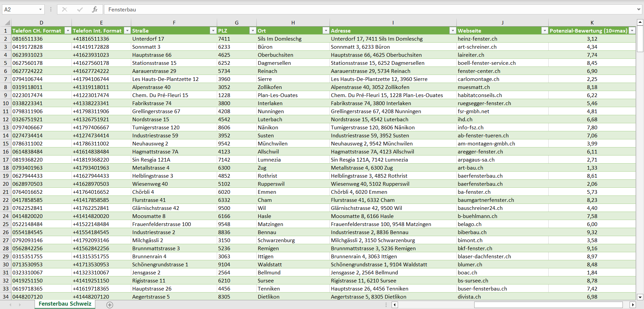Open filter dropdown for Telefon Int. Format
644x309 pixels.
[x=127, y=31]
